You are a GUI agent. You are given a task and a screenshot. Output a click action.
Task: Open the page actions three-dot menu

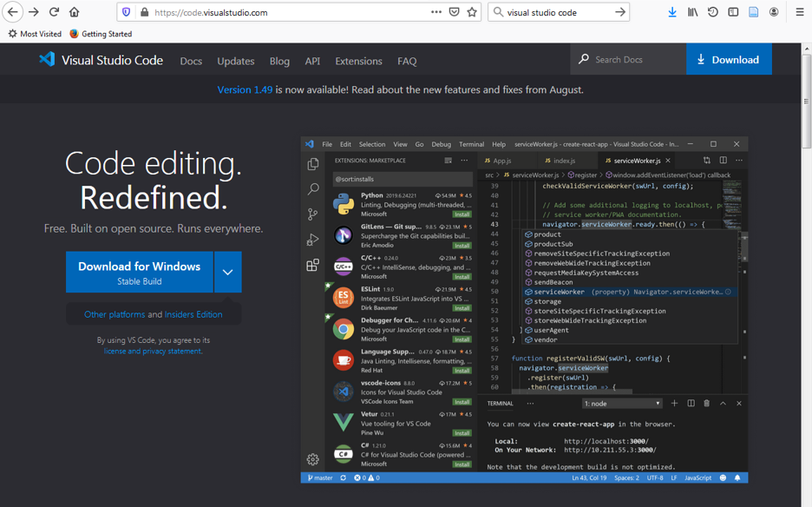(436, 12)
